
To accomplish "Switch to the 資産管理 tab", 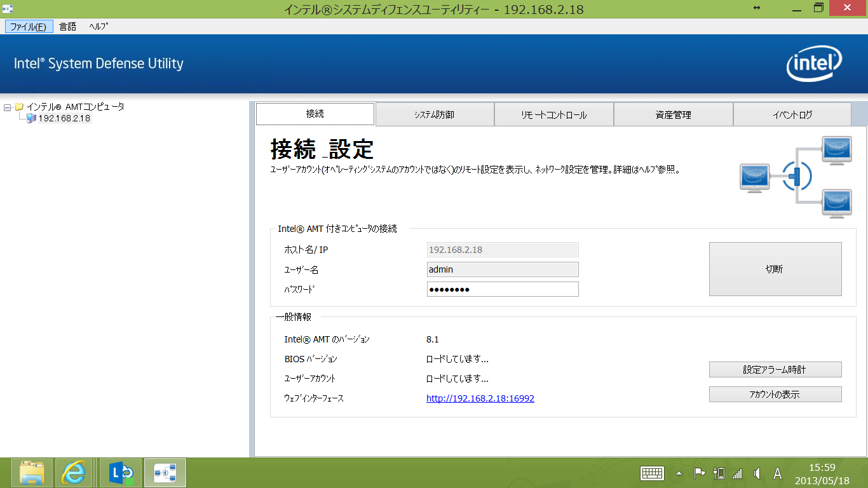I will tap(673, 115).
